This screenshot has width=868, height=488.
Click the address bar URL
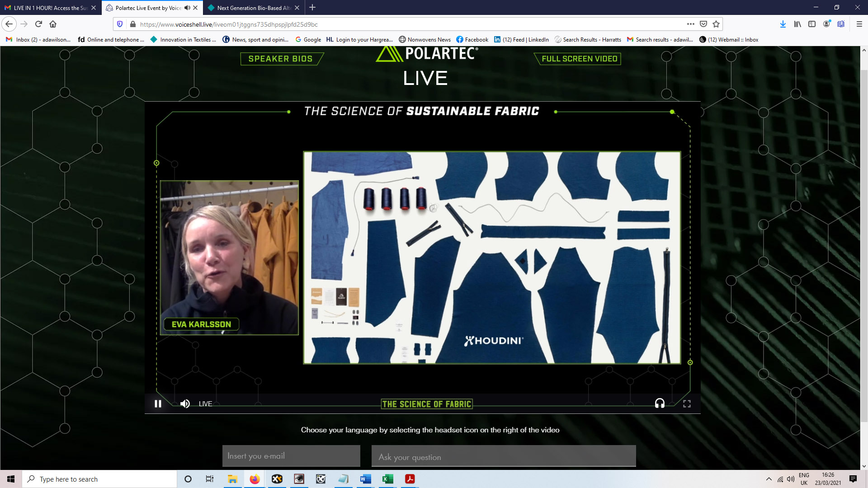[x=229, y=24]
